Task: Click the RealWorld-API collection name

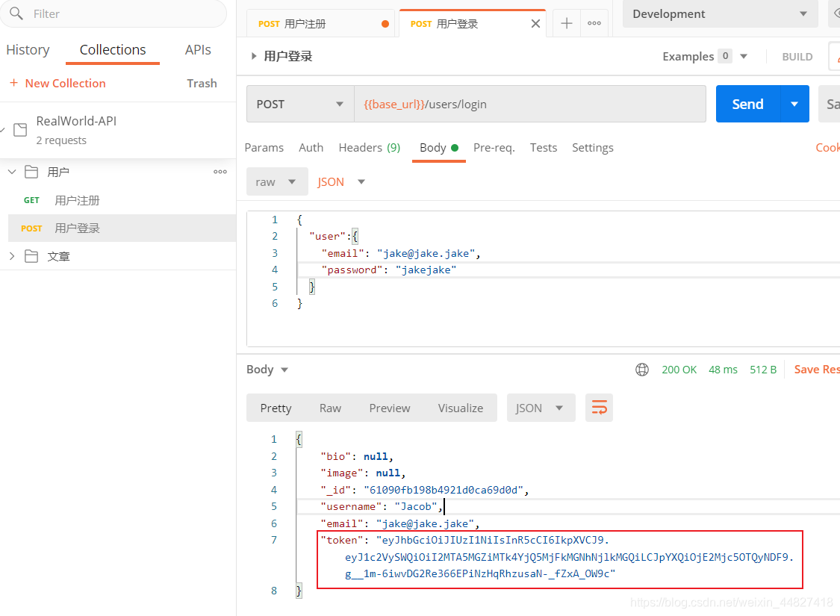Action: (x=76, y=121)
